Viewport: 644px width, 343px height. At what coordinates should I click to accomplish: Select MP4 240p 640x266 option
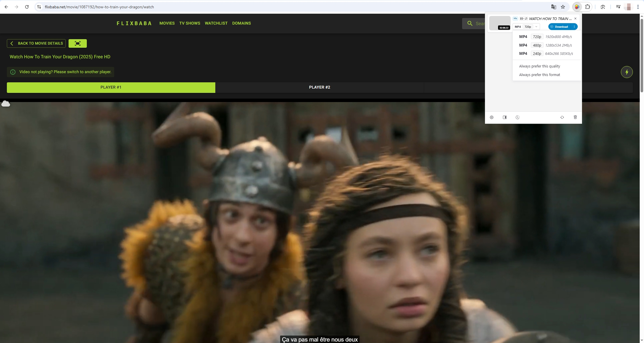pyautogui.click(x=547, y=53)
